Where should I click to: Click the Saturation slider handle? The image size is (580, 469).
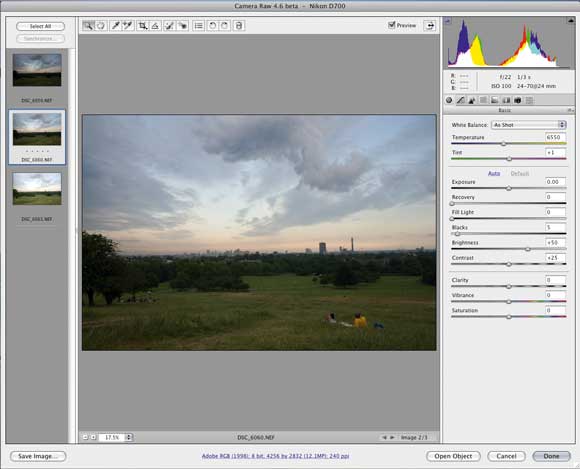click(509, 317)
